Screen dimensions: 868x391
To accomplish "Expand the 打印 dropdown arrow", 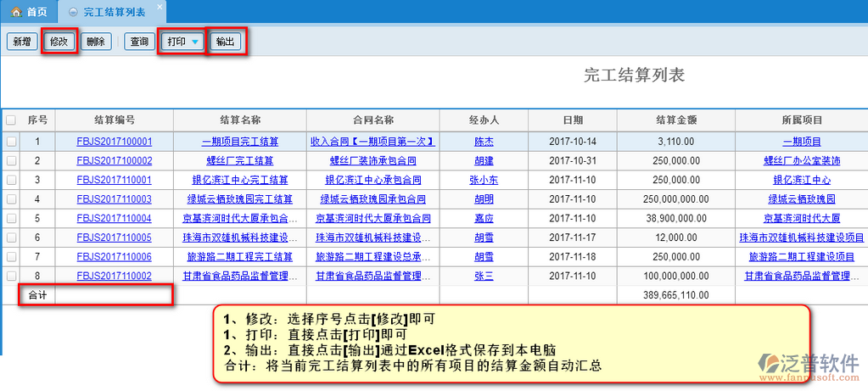I will tap(195, 42).
